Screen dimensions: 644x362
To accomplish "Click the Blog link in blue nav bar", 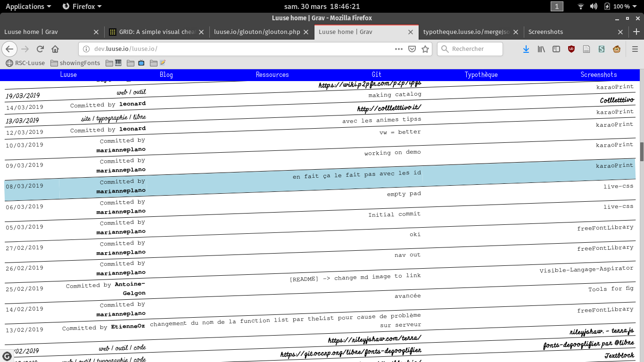I will coord(166,74).
